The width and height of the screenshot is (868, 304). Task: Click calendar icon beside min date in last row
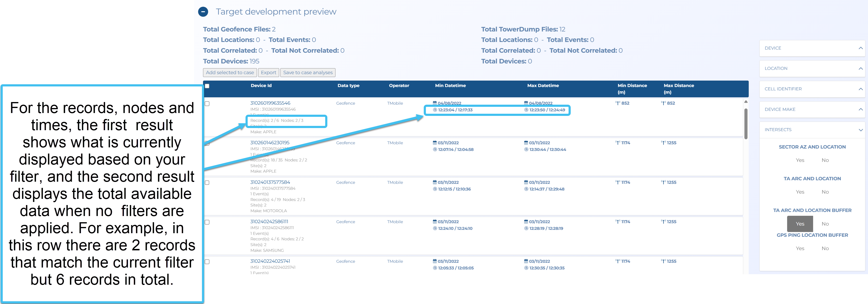click(435, 261)
